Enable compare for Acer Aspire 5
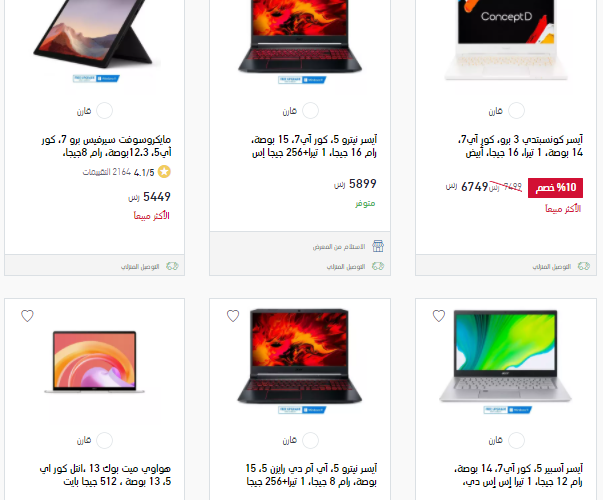 516,440
